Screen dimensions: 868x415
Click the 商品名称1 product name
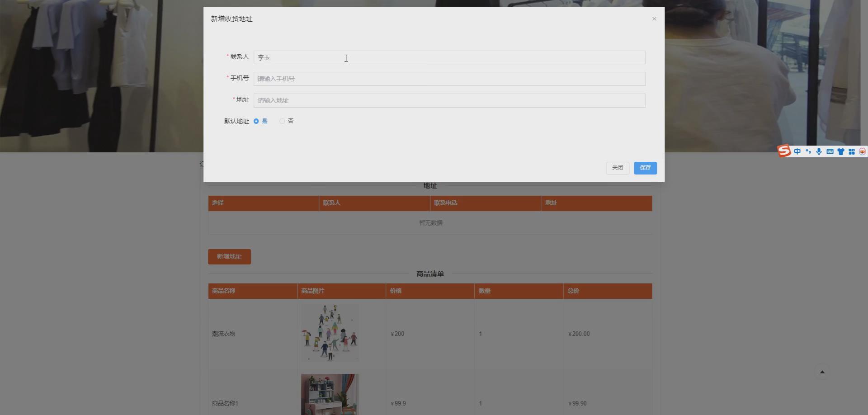click(225, 403)
